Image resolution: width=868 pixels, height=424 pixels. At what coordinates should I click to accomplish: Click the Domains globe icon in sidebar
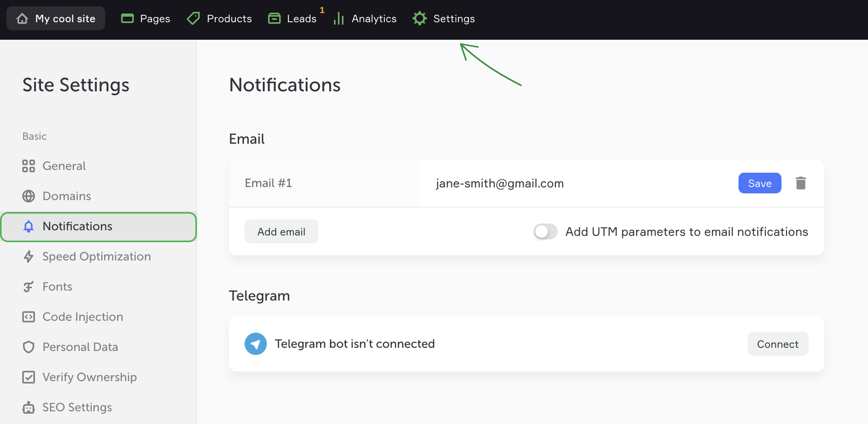pos(28,196)
